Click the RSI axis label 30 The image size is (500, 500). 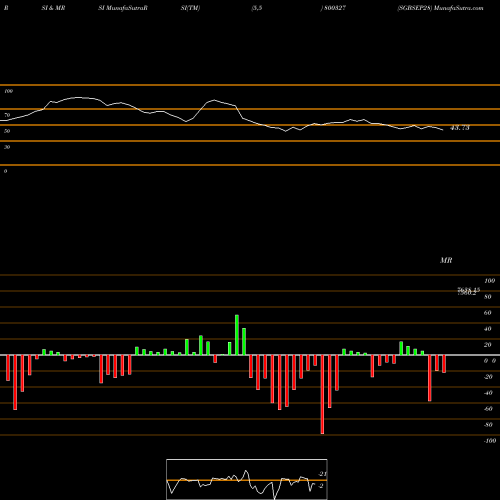(x=7, y=147)
